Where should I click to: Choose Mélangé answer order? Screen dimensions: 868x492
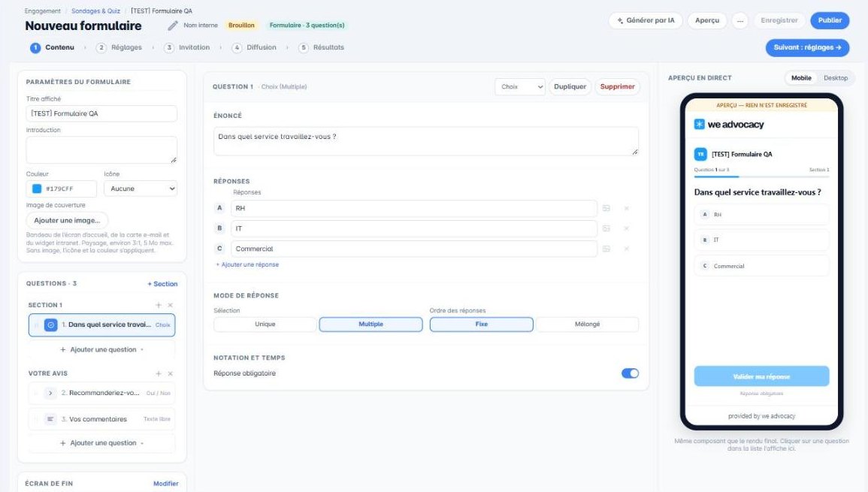coord(587,324)
